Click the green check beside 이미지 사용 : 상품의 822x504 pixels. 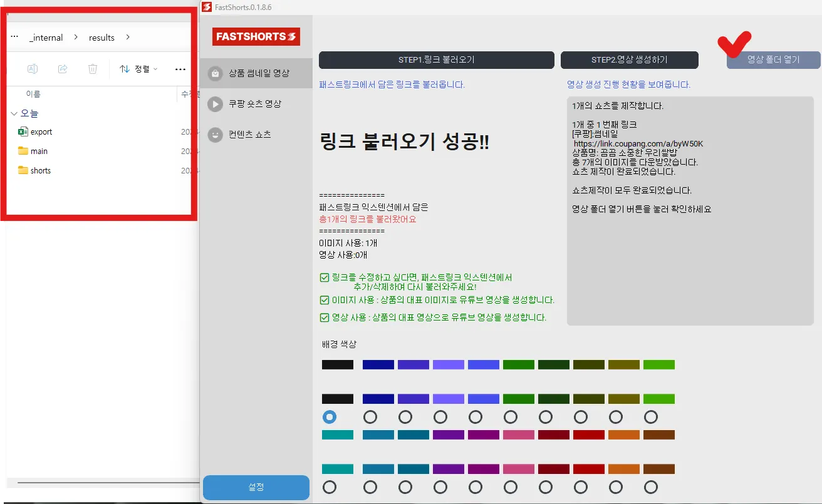coord(325,300)
